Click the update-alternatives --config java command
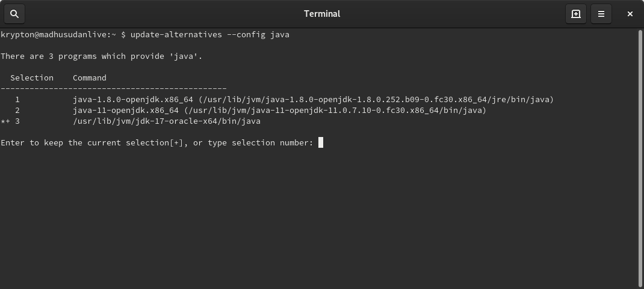The height and width of the screenshot is (289, 644). (210, 35)
